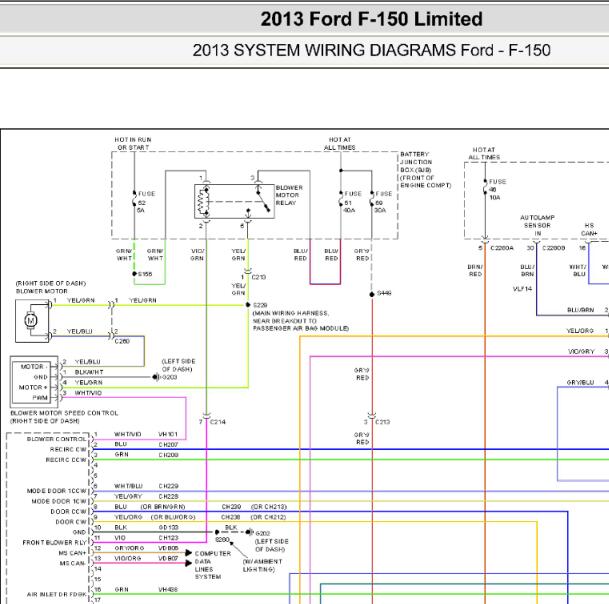Click the "(OR BLU/ORG)" alternate color note
The height and width of the screenshot is (604, 609).
(x=173, y=517)
